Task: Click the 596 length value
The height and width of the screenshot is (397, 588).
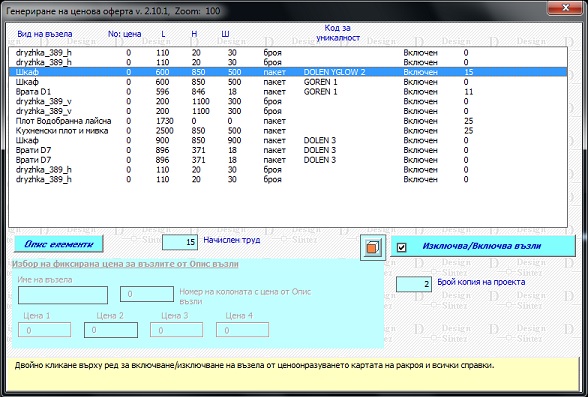Action: [x=162, y=91]
